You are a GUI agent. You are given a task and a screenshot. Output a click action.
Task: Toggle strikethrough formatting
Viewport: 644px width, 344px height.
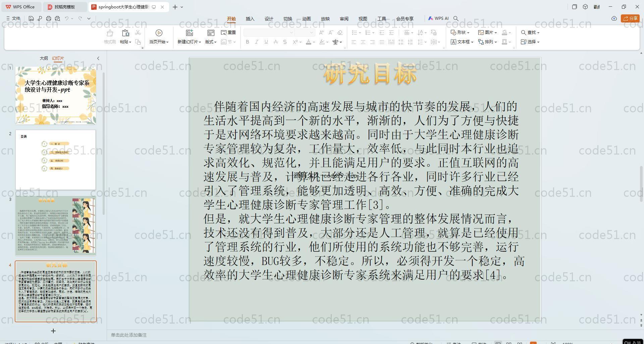point(275,42)
